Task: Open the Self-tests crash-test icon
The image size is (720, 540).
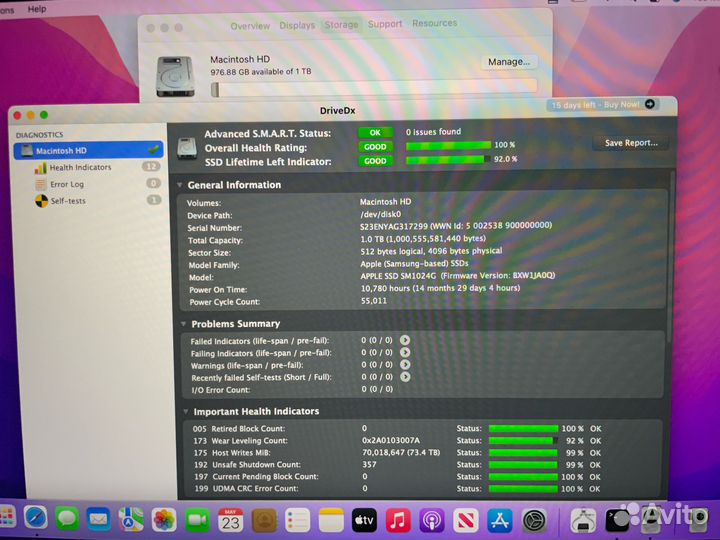Action: (41, 201)
